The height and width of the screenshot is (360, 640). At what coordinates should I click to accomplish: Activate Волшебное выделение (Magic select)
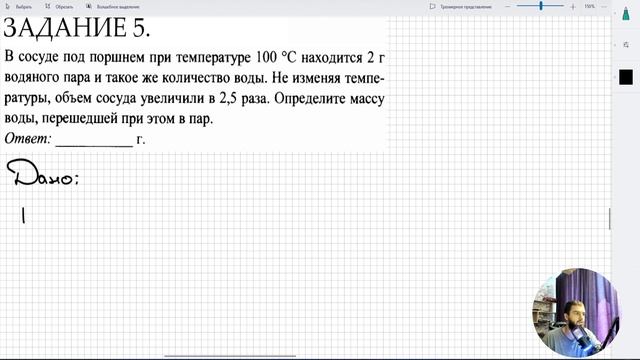click(113, 7)
